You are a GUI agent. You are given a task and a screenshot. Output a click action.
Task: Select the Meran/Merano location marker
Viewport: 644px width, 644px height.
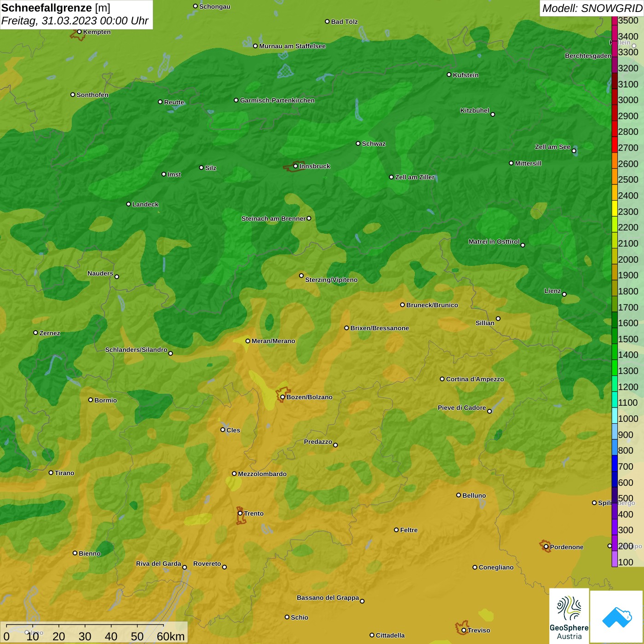pos(247,341)
